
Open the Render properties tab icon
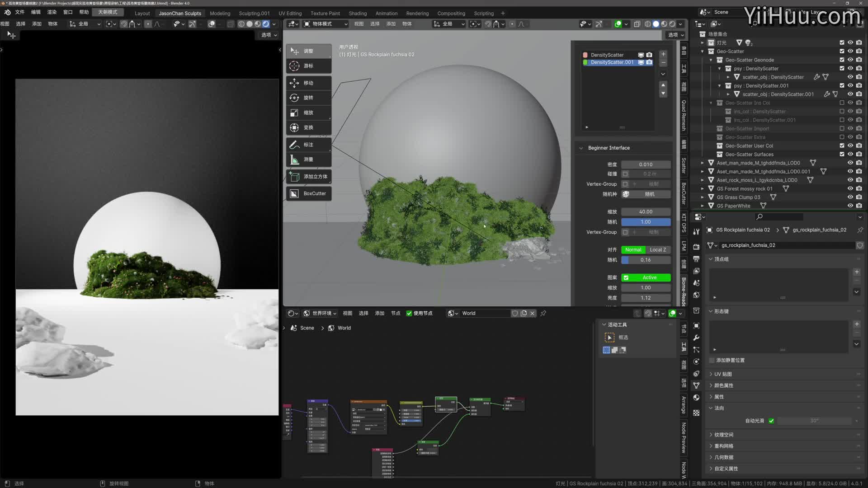pos(696,247)
